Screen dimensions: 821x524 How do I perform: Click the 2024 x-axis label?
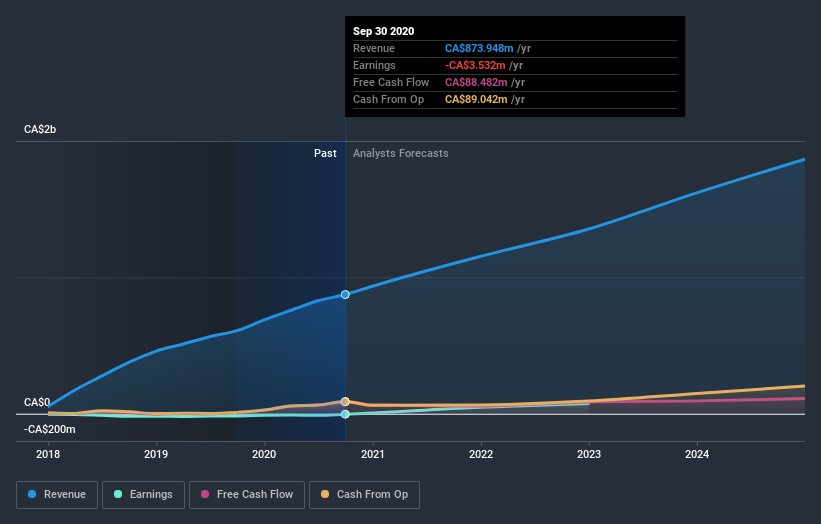(697, 454)
